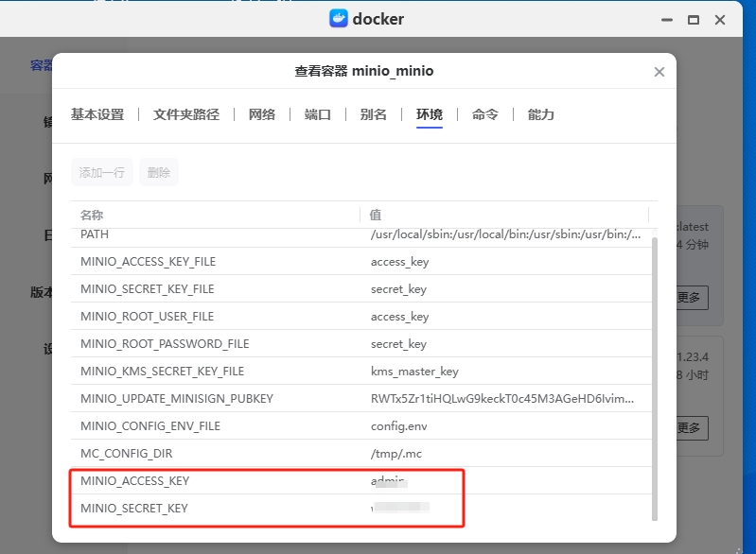Select the MINIO_UPDATE_MINISIGN_PUBKEY row
The height and width of the screenshot is (554, 756).
point(361,398)
